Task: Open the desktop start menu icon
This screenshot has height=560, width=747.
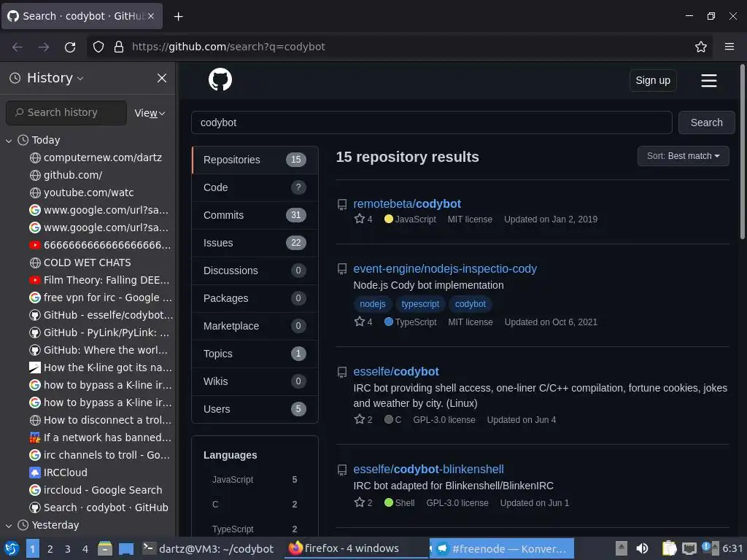Action: click(12, 548)
